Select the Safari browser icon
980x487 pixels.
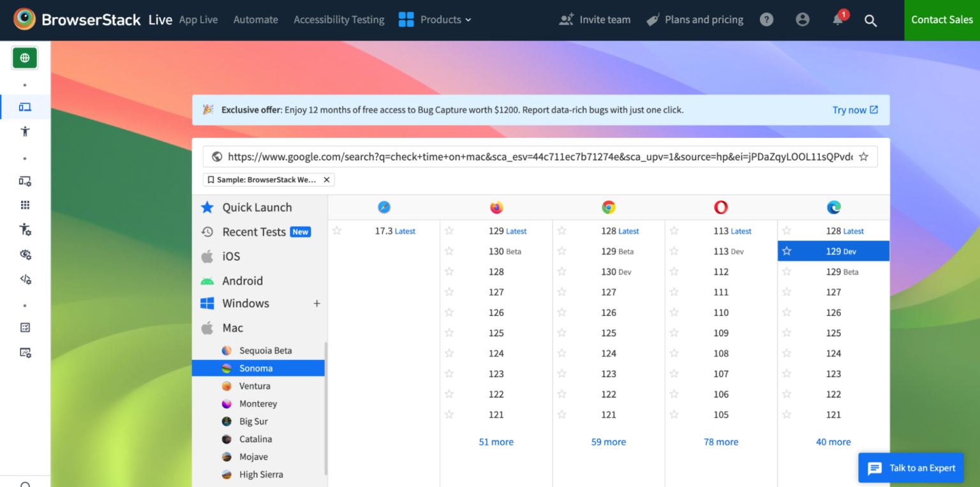coord(384,207)
